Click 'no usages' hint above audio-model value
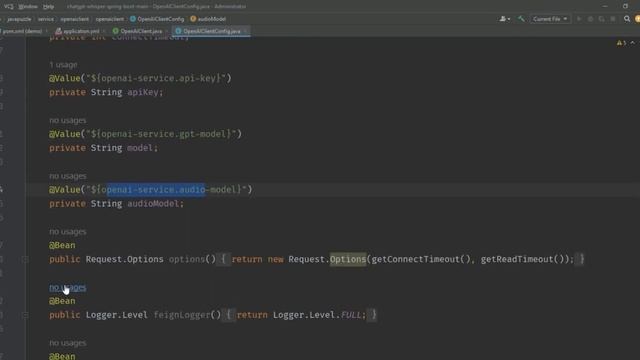640x360 pixels. coord(68,176)
